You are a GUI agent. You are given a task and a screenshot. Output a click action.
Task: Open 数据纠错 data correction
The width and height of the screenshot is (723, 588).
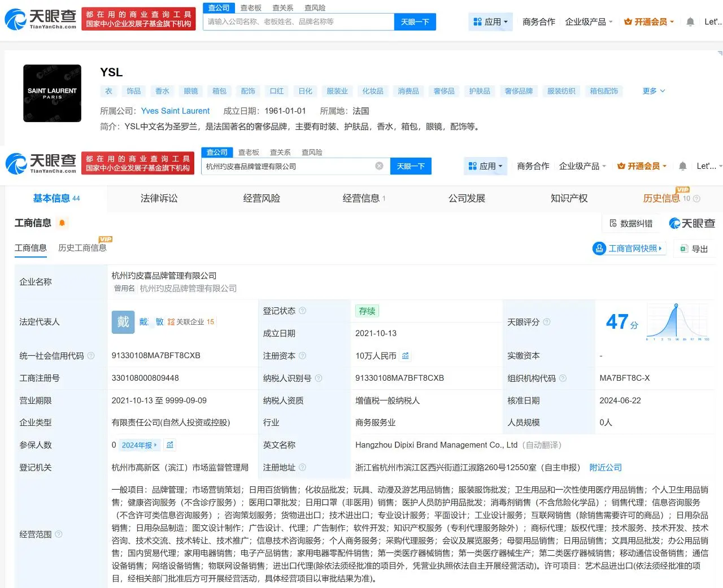pyautogui.click(x=630, y=224)
